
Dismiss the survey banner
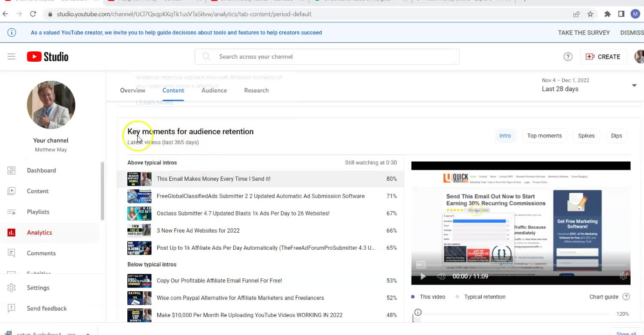point(632,33)
